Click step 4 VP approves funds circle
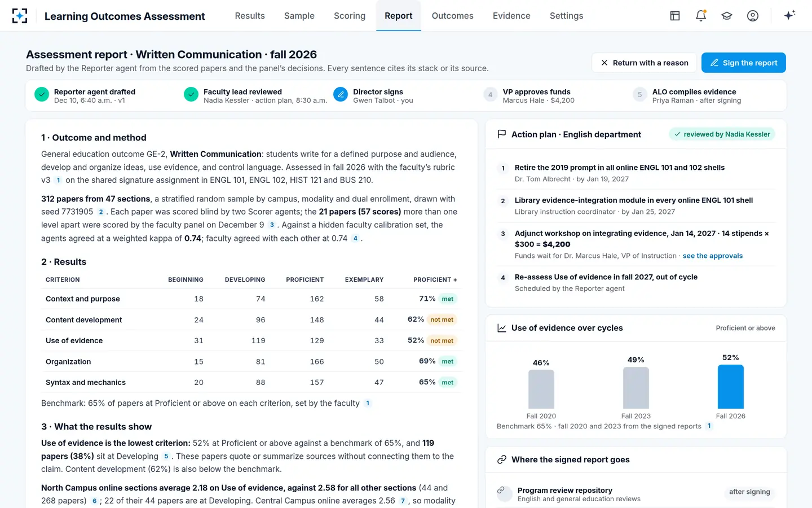This screenshot has height=508, width=812. (490, 95)
